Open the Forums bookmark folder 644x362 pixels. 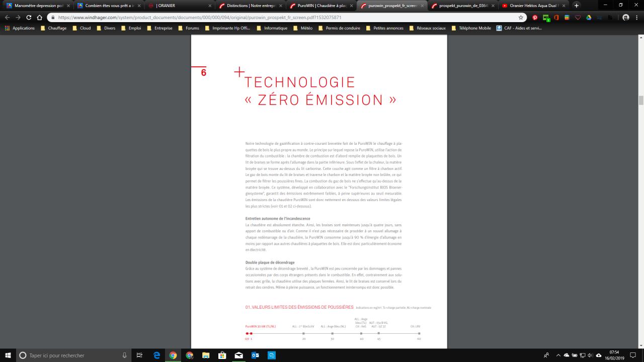click(189, 28)
